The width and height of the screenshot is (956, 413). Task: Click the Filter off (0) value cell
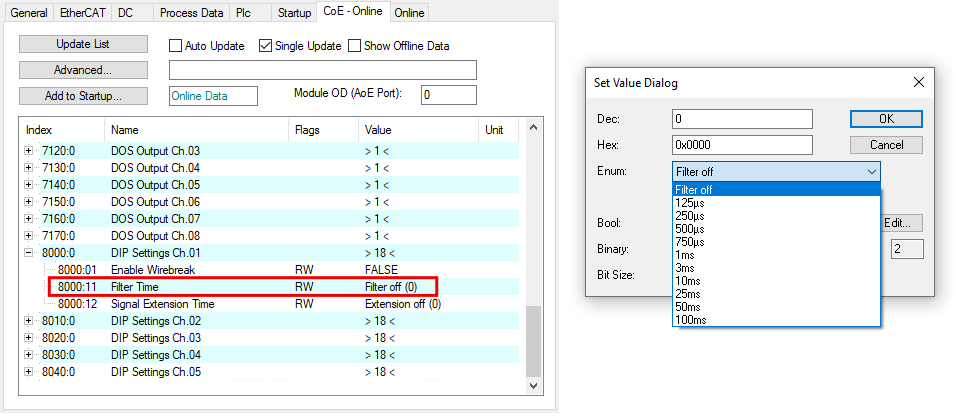click(x=391, y=287)
